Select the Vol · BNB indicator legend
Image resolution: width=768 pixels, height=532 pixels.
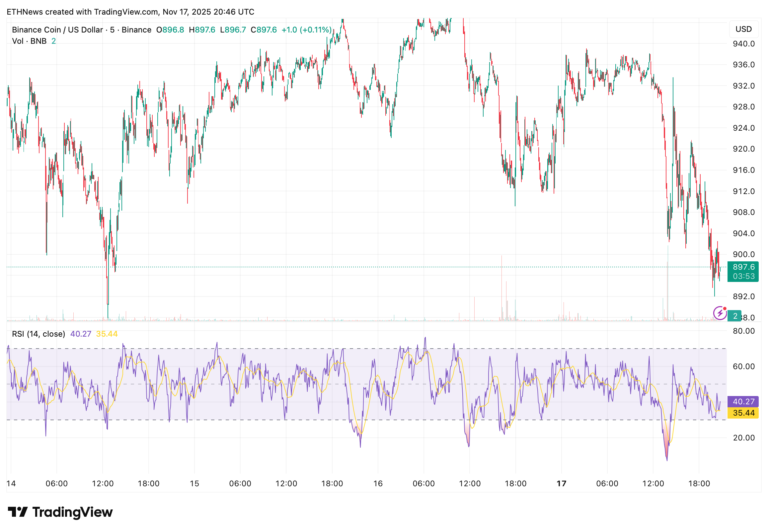pos(29,41)
